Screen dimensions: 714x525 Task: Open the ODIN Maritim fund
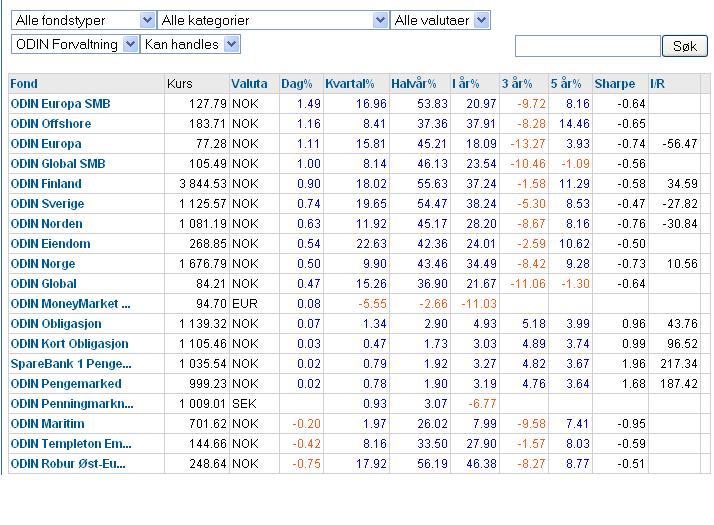(x=47, y=424)
